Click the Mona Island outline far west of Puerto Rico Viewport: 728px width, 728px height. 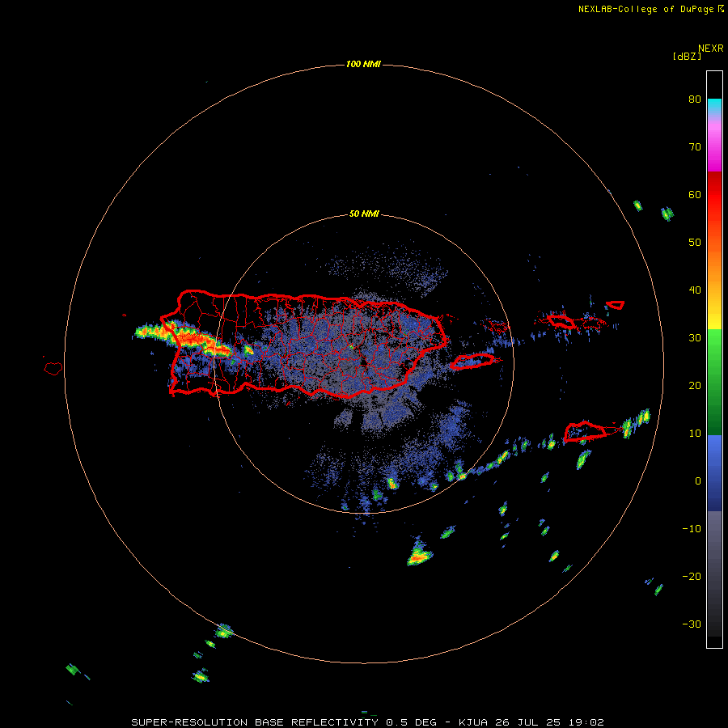tap(53, 368)
